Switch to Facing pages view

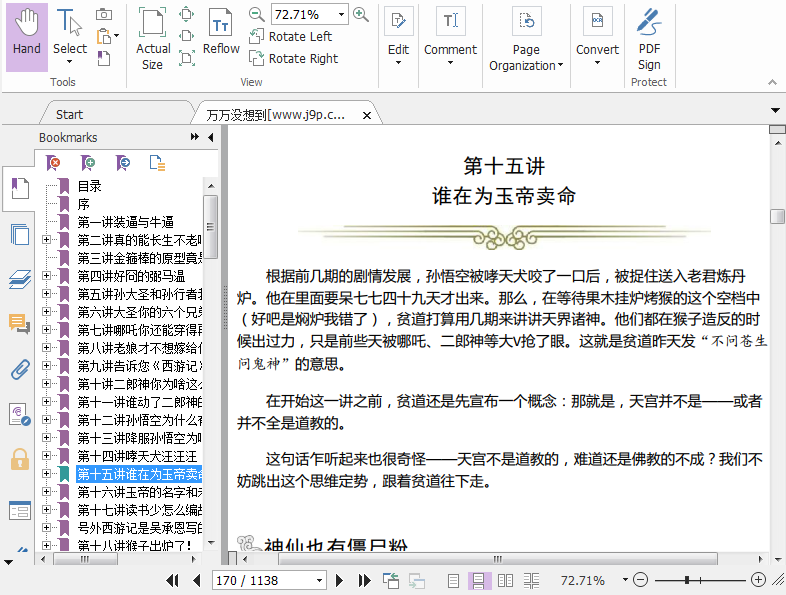pos(505,580)
